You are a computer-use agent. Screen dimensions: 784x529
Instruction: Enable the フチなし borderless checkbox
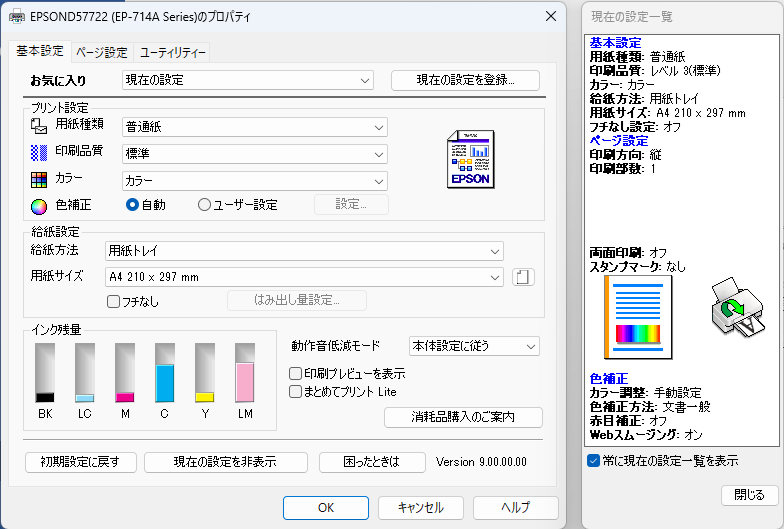[113, 301]
